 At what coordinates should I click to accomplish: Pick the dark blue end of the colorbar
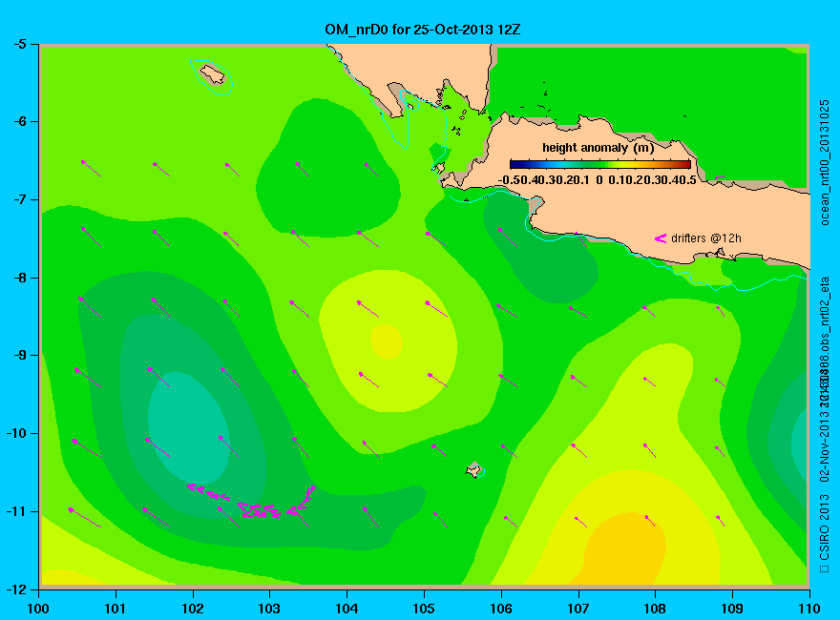coord(514,165)
